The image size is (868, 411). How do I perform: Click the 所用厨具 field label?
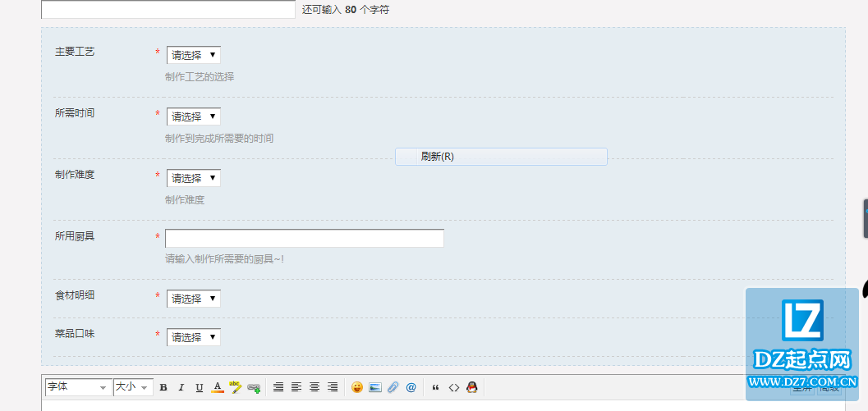(75, 236)
